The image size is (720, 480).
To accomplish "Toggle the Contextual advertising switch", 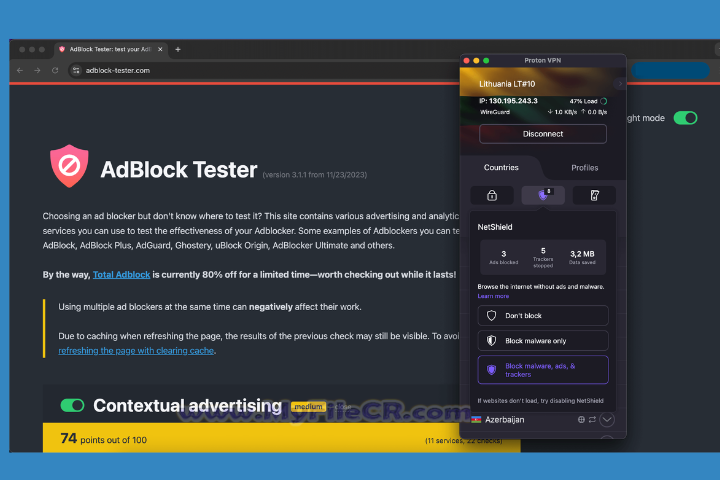I will 72,405.
